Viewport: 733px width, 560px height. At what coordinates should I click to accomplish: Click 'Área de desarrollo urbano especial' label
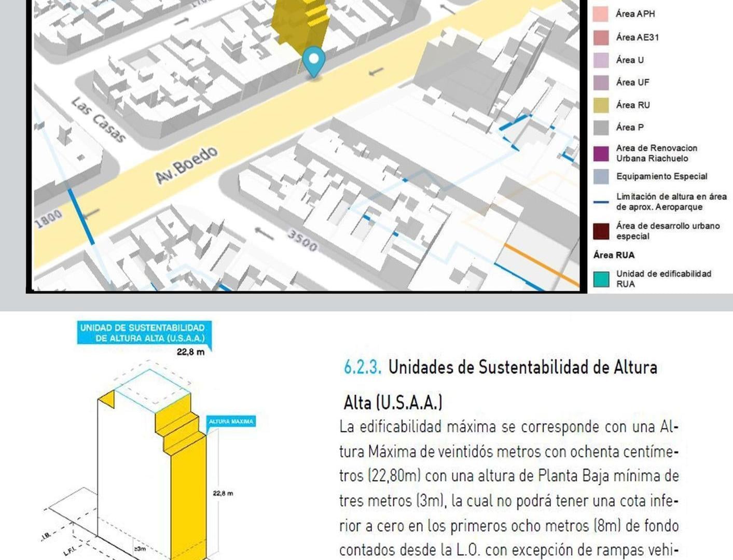tap(668, 231)
